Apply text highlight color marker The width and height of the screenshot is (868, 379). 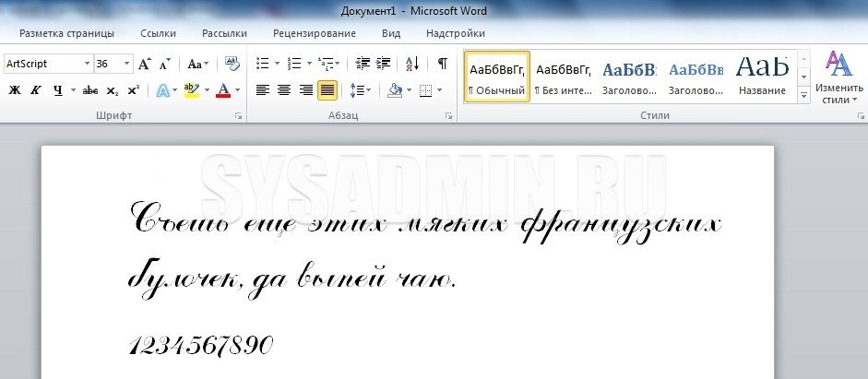[x=192, y=90]
